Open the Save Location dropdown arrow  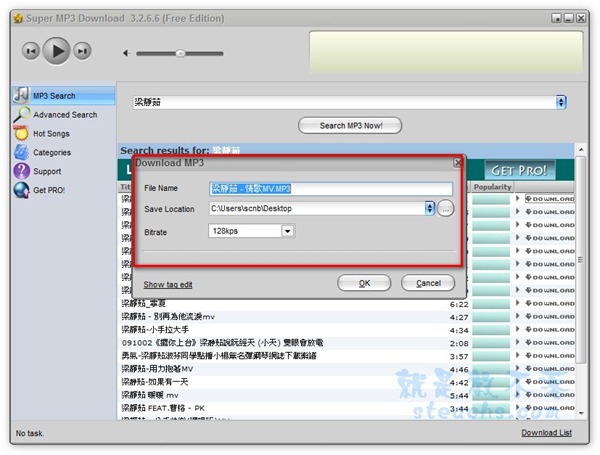430,208
